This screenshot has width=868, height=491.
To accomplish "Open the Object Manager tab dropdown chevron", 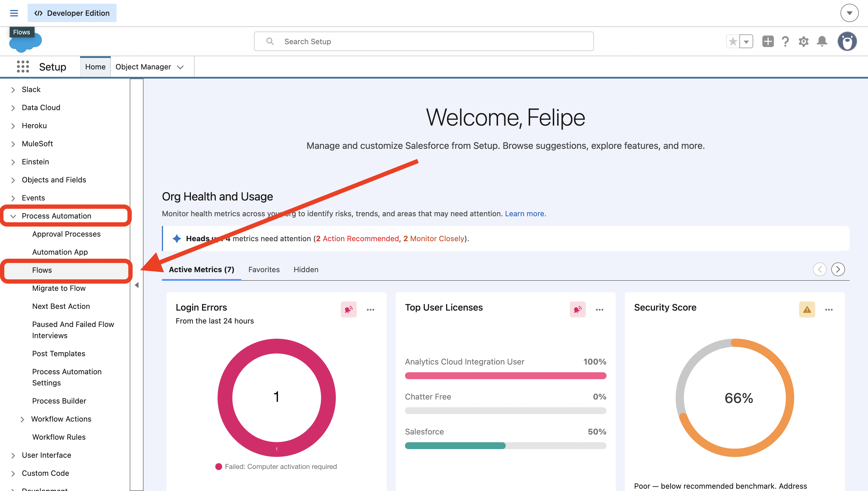I will [x=181, y=67].
